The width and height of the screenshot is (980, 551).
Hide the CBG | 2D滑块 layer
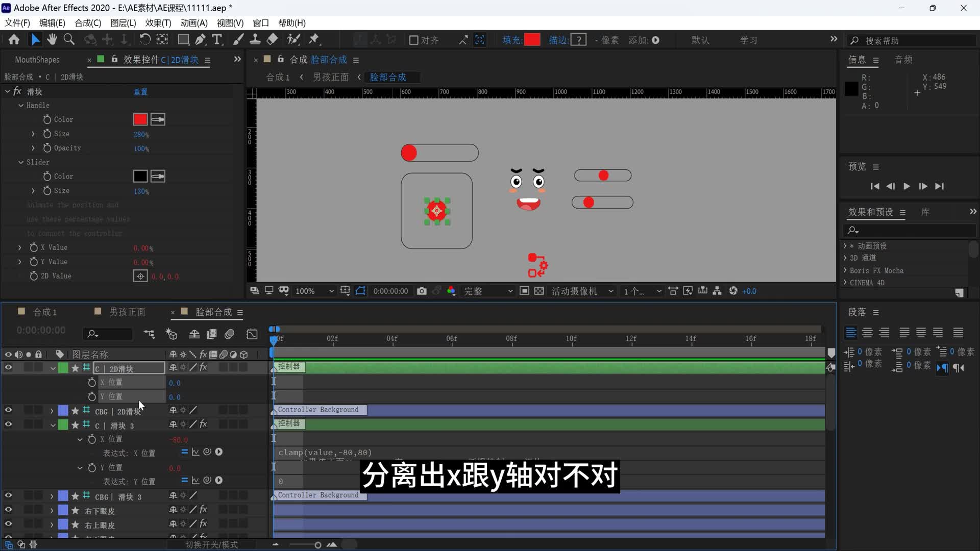click(8, 410)
